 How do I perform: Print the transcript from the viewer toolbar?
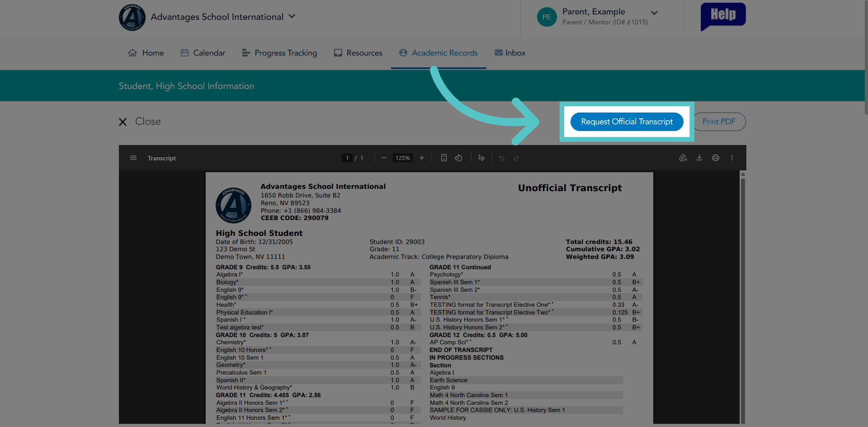coord(716,158)
